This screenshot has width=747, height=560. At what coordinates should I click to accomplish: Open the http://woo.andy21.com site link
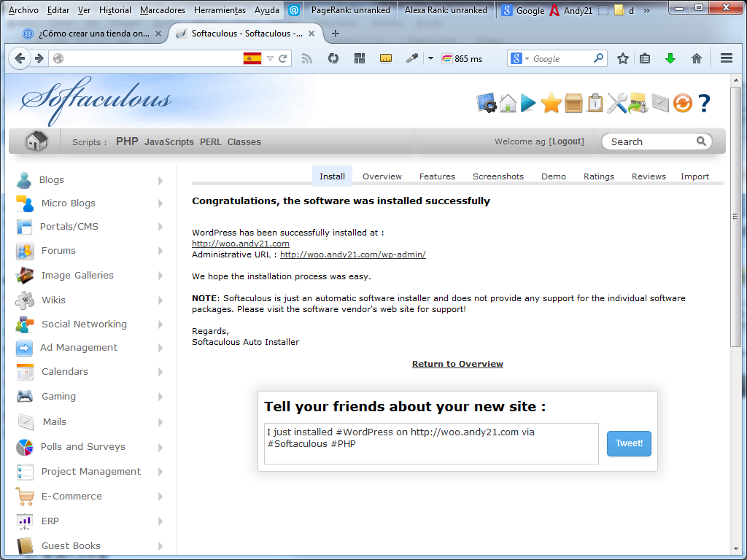[241, 244]
